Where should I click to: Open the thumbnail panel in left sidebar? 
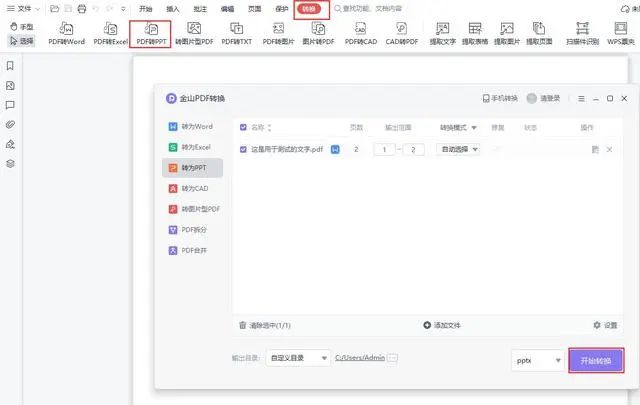pos(10,85)
